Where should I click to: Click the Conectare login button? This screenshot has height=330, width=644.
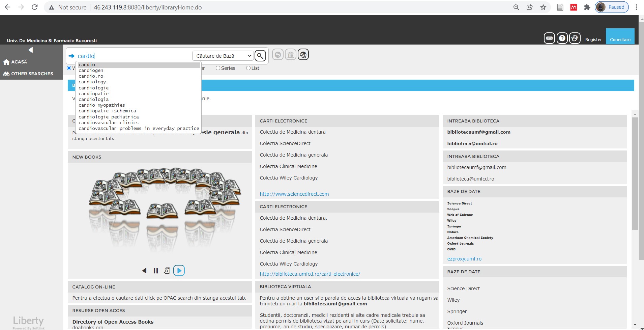[x=620, y=39]
